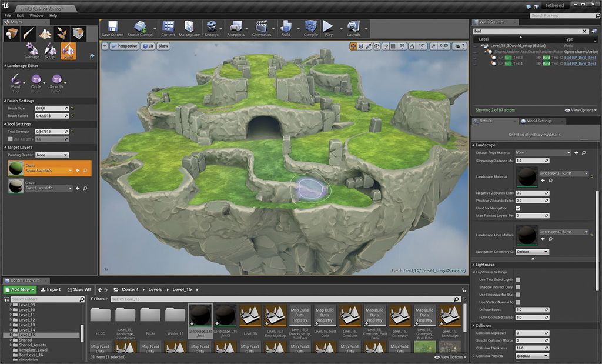Select the Sculpt mode in Landscape Editor
The image size is (602, 364).
pos(50,51)
